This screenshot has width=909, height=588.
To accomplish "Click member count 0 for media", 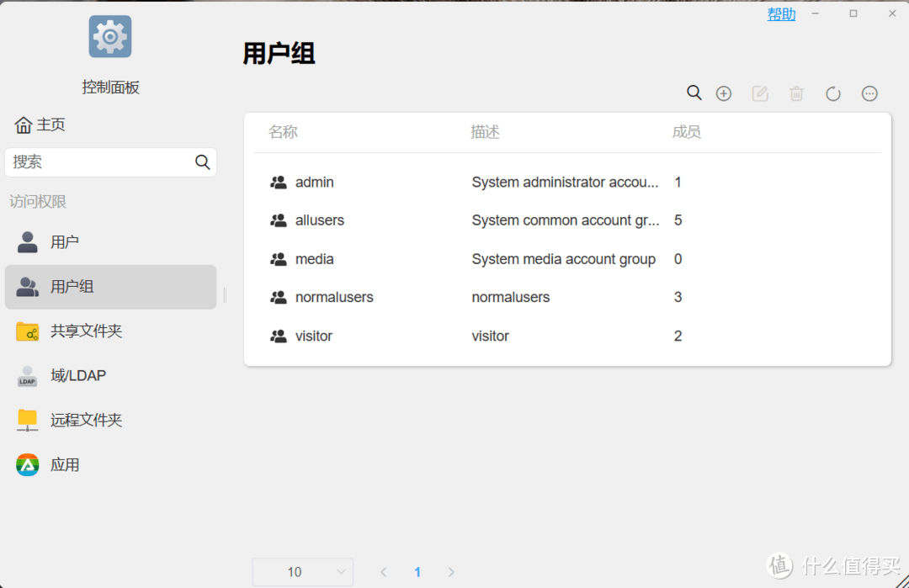I will pos(678,259).
